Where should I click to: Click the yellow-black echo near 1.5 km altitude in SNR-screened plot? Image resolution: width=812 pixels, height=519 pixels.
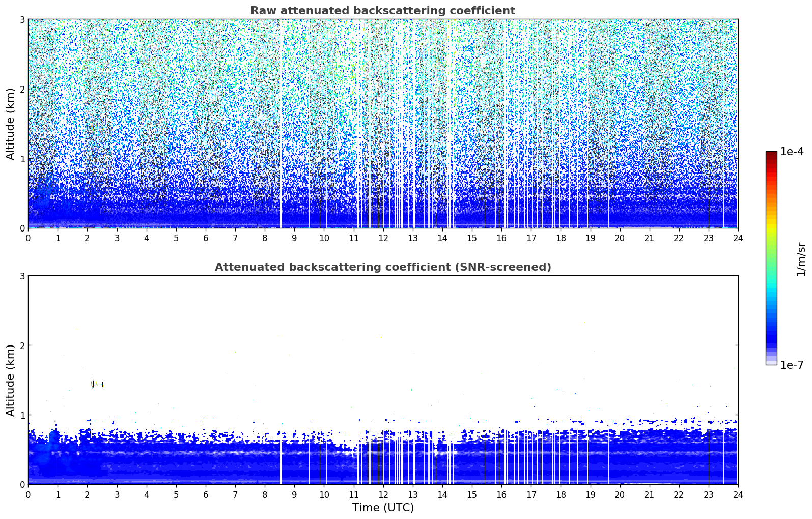point(97,383)
